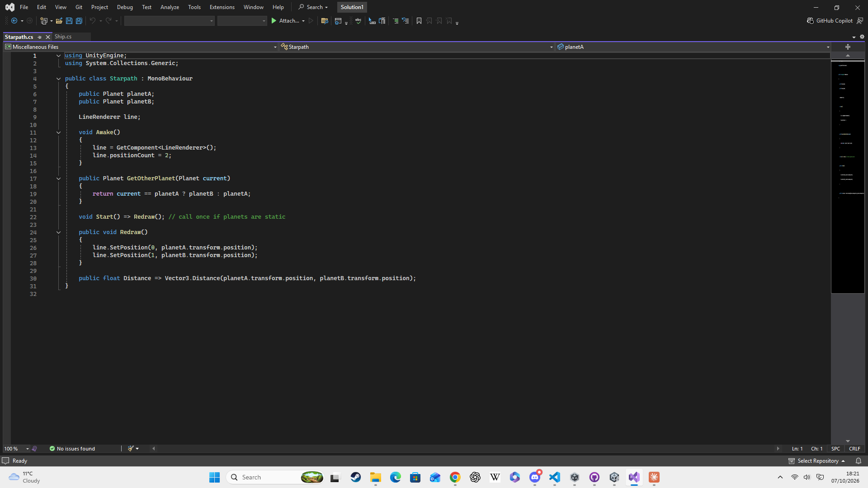Open the notifications bell in status bar
The height and width of the screenshot is (488, 868).
(859, 461)
